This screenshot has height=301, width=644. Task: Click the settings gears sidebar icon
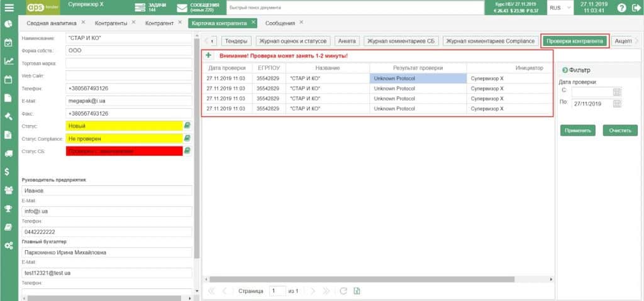click(9, 244)
